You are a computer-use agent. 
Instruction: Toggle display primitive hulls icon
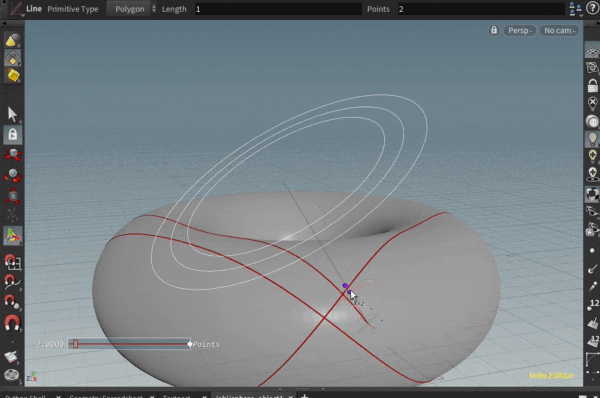(592, 360)
